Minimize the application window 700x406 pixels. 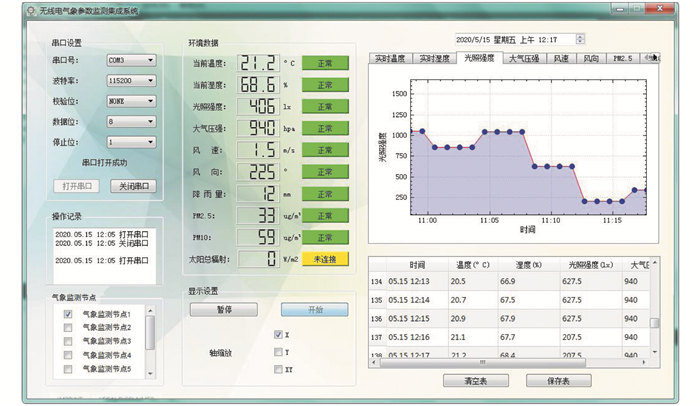(620, 8)
